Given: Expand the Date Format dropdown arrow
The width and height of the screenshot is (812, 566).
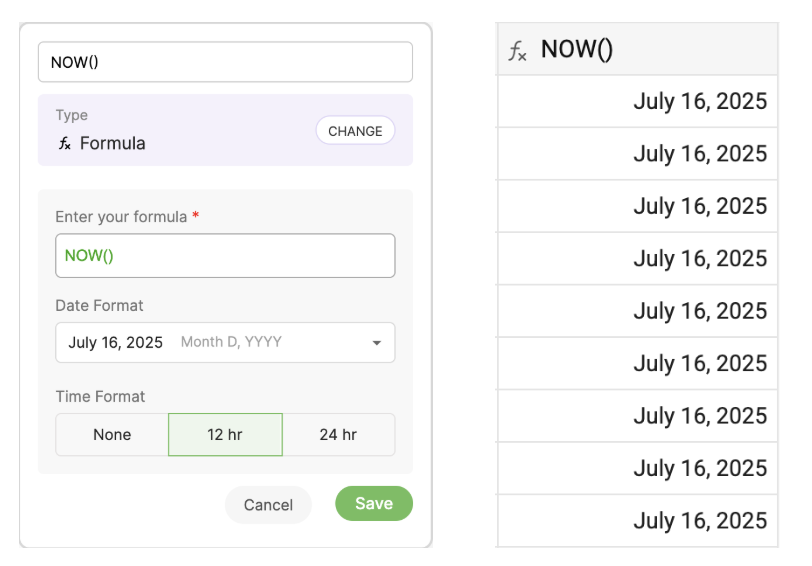Looking at the screenshot, I should [x=377, y=343].
